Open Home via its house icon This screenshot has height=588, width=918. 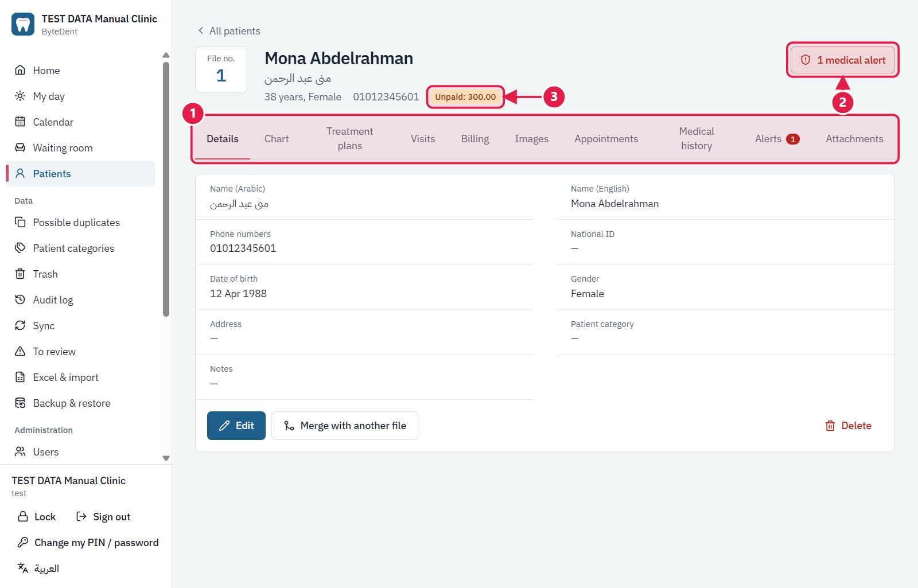[x=20, y=70]
